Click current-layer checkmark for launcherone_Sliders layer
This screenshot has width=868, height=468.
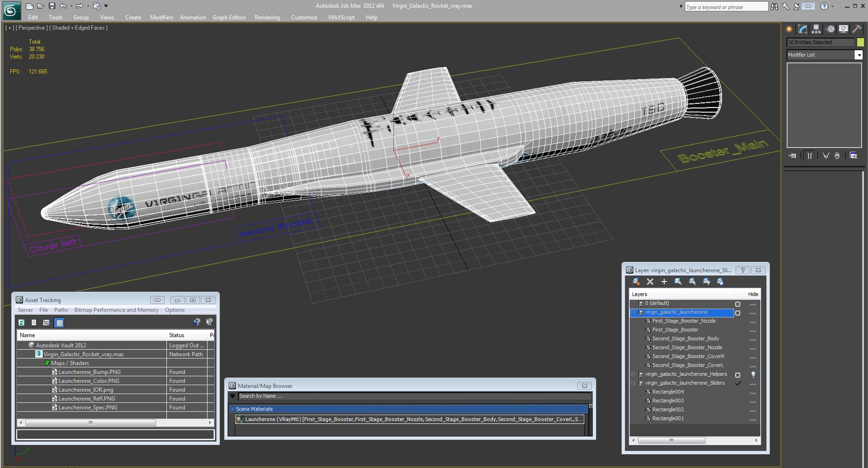coord(738,384)
